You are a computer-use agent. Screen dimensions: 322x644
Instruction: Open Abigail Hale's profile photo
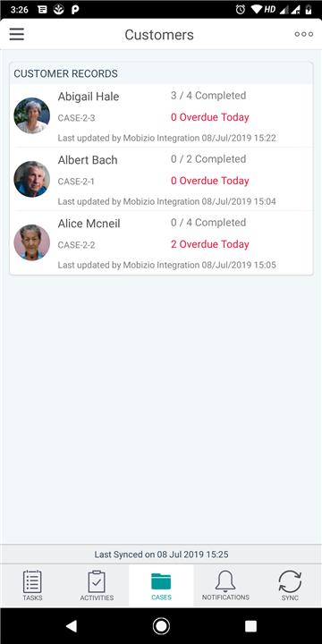coord(32,115)
